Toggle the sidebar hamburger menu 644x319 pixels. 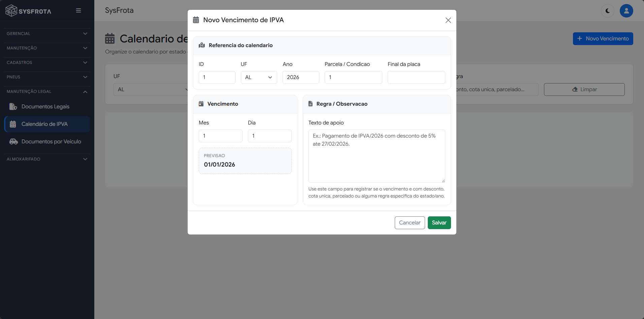click(x=78, y=10)
